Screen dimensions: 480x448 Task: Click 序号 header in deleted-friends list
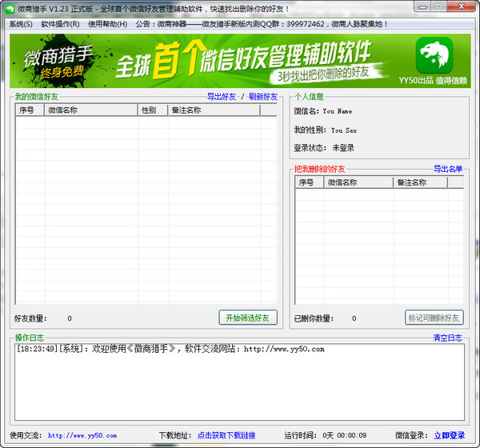310,182
